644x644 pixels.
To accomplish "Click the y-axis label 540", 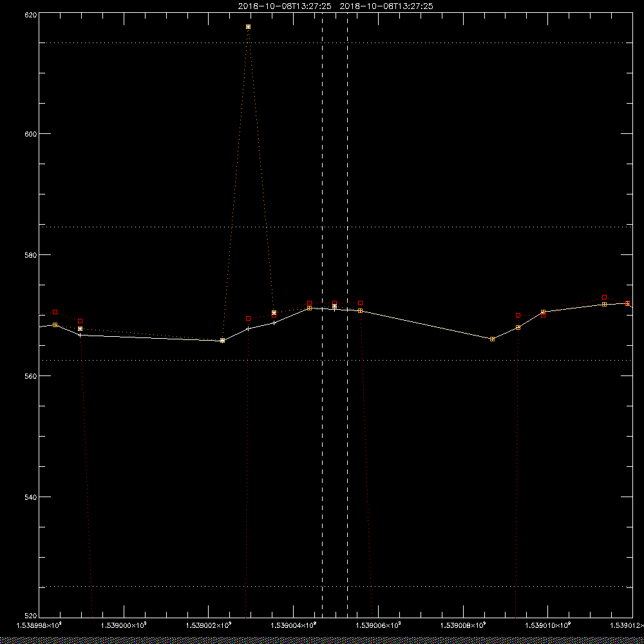I will pyautogui.click(x=31, y=497).
